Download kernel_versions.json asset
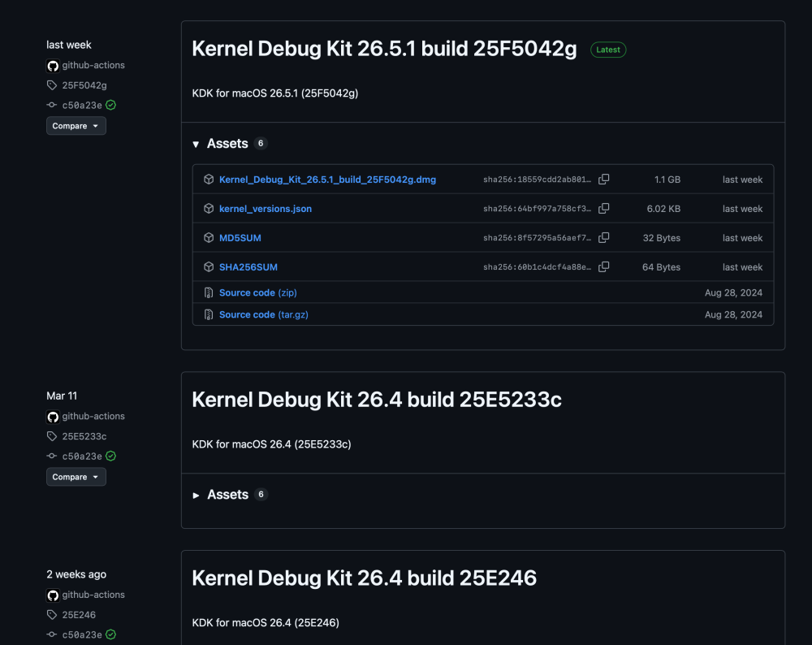 click(266, 208)
